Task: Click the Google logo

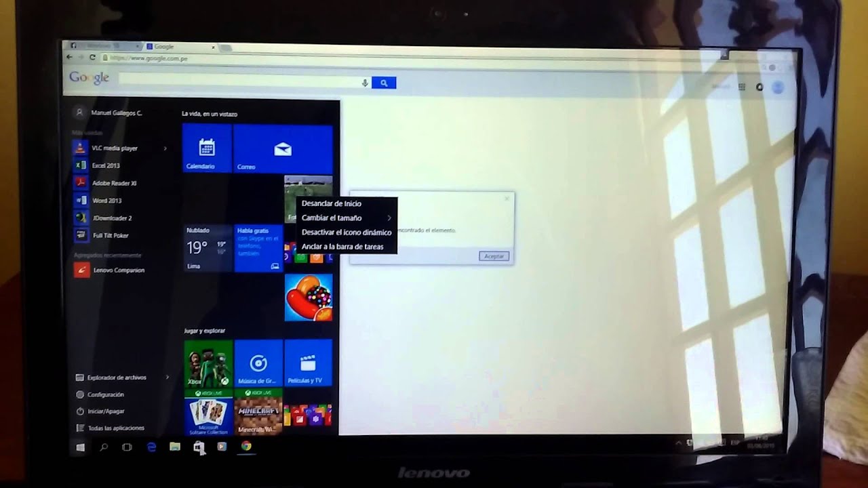Action: click(89, 78)
